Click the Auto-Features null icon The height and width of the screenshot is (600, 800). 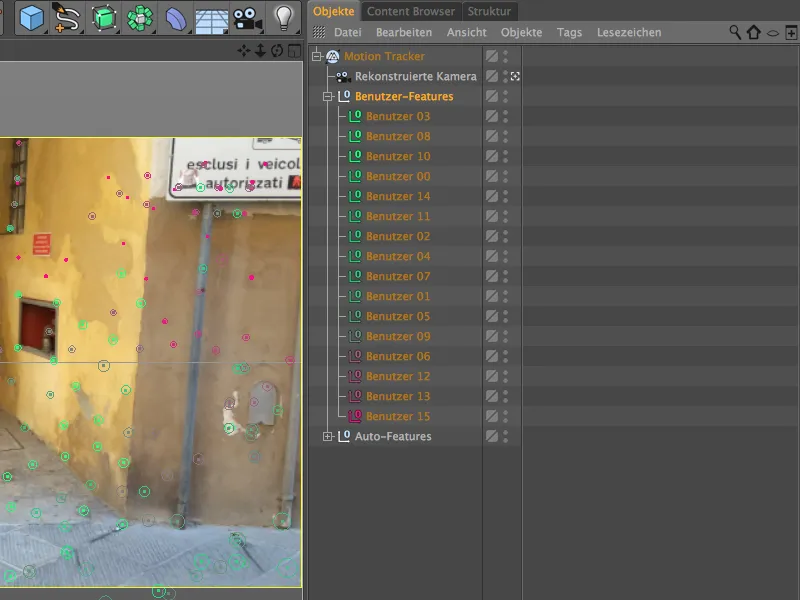[x=344, y=436]
